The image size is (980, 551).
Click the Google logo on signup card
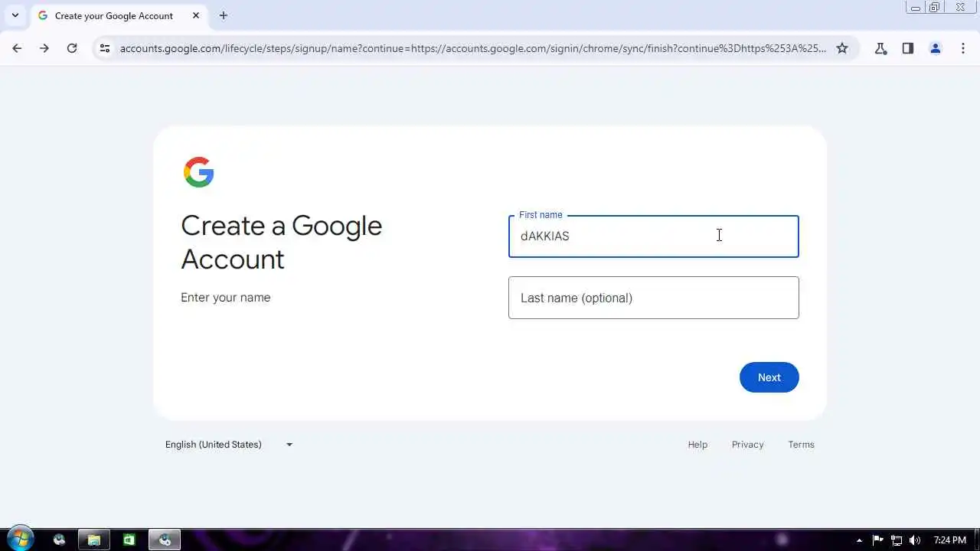(199, 172)
